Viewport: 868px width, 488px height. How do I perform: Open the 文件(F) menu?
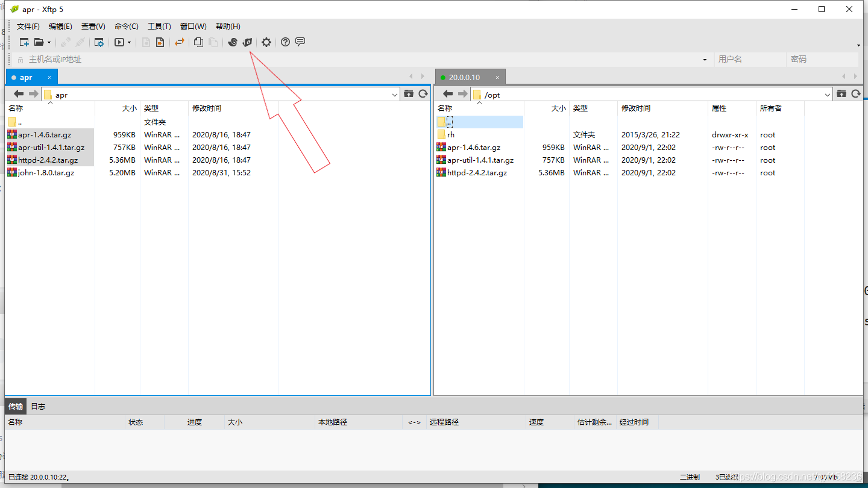28,27
